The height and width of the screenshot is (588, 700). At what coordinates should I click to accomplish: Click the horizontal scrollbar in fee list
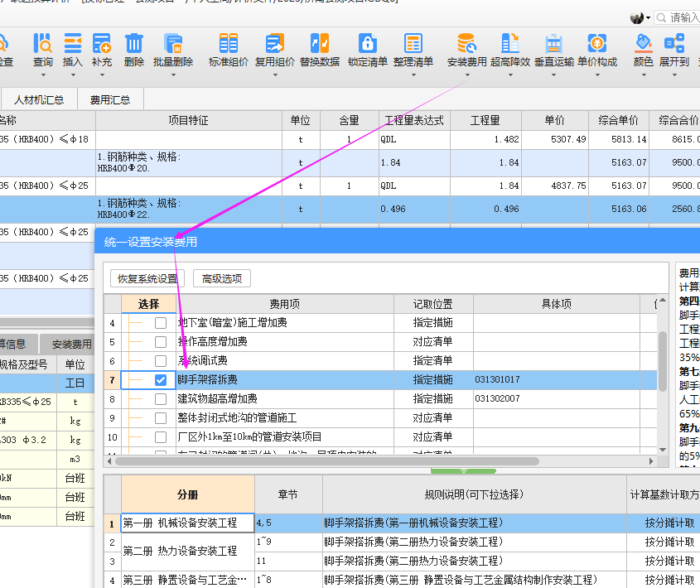pyautogui.click(x=326, y=460)
